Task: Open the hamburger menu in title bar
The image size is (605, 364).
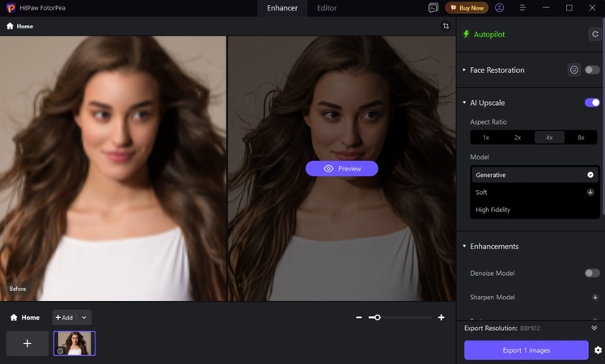Action: pyautogui.click(x=522, y=8)
